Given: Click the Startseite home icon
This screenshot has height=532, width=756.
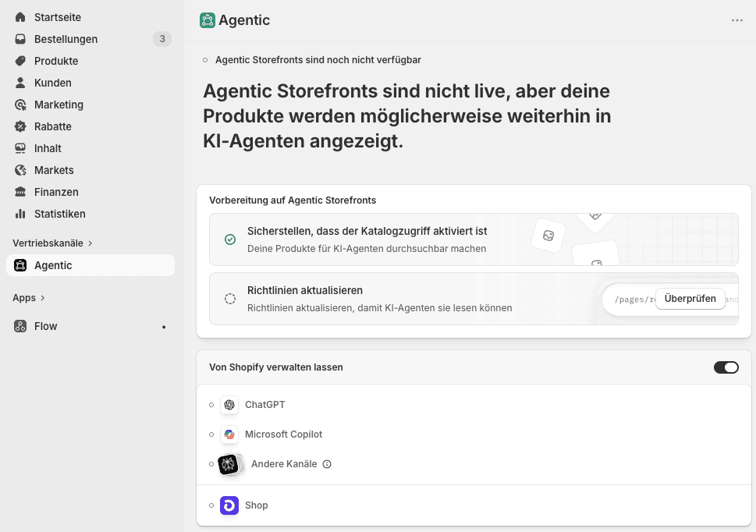Looking at the screenshot, I should [x=20, y=17].
